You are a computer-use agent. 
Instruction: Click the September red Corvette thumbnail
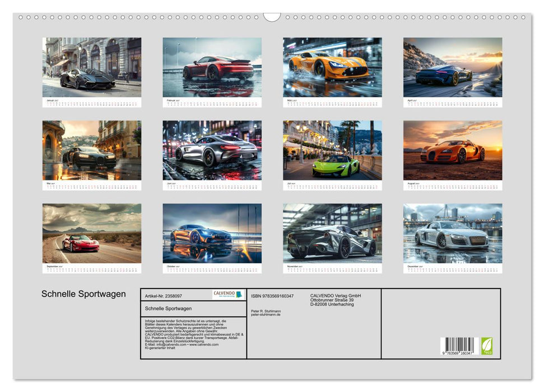(91, 233)
